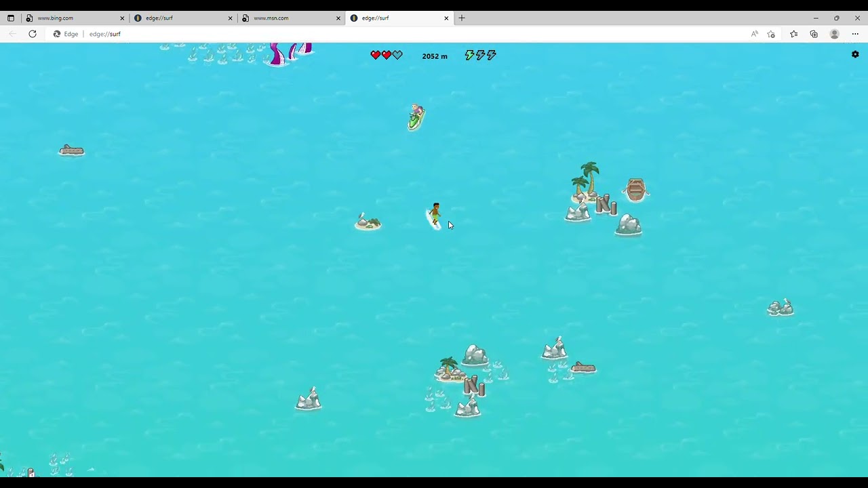868x488 pixels.
Task: Refresh the current page
Action: (x=32, y=34)
